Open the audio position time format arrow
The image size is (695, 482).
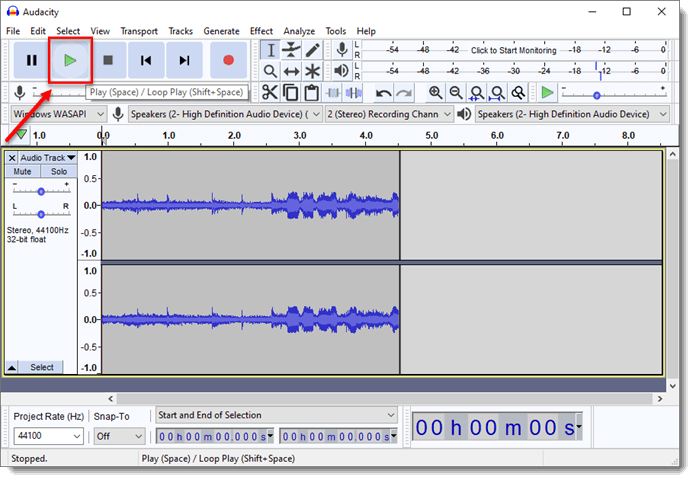(x=579, y=427)
